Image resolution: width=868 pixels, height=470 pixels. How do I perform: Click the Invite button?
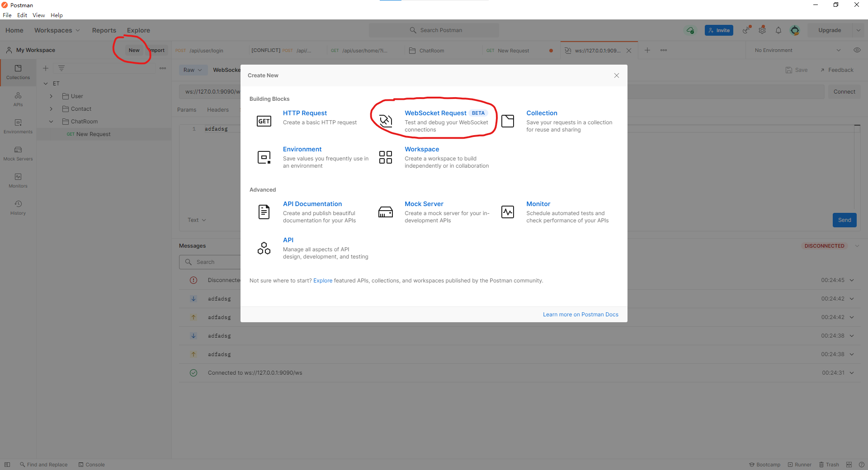click(x=719, y=30)
